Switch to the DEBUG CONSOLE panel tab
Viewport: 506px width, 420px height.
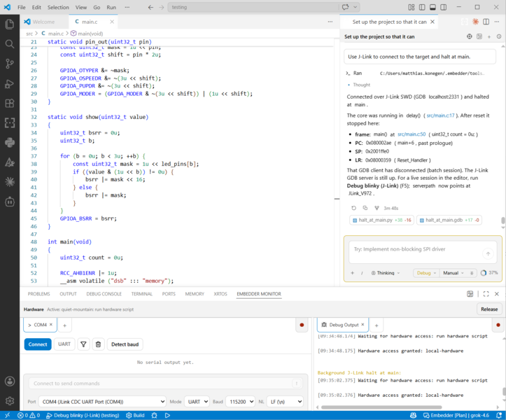pos(104,294)
